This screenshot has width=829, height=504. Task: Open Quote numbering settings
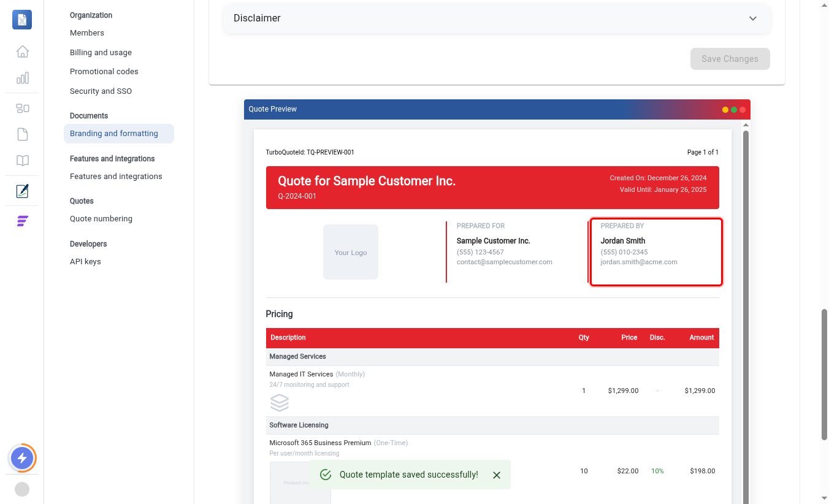pos(101,219)
